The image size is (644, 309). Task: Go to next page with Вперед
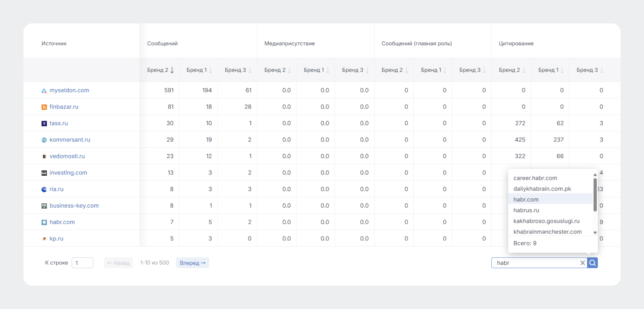coord(192,263)
